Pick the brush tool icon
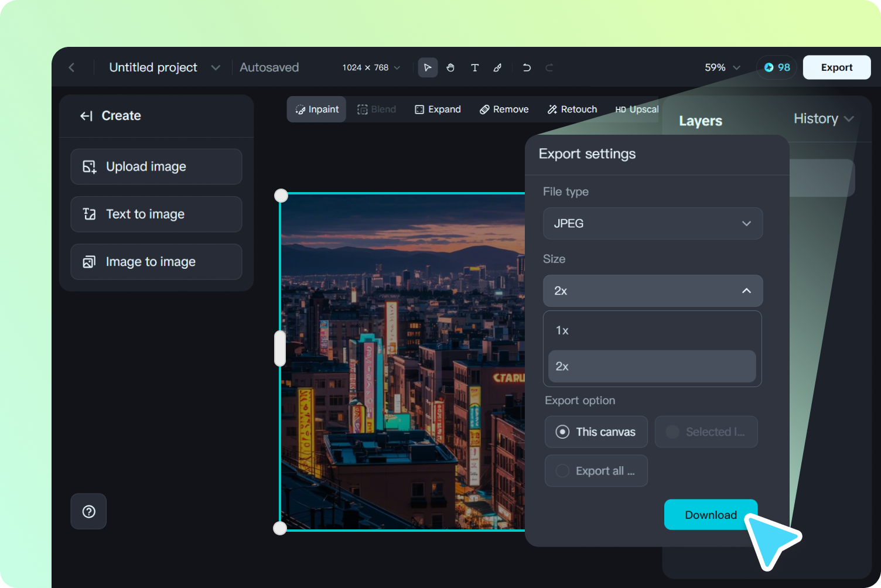881x588 pixels. [x=497, y=67]
